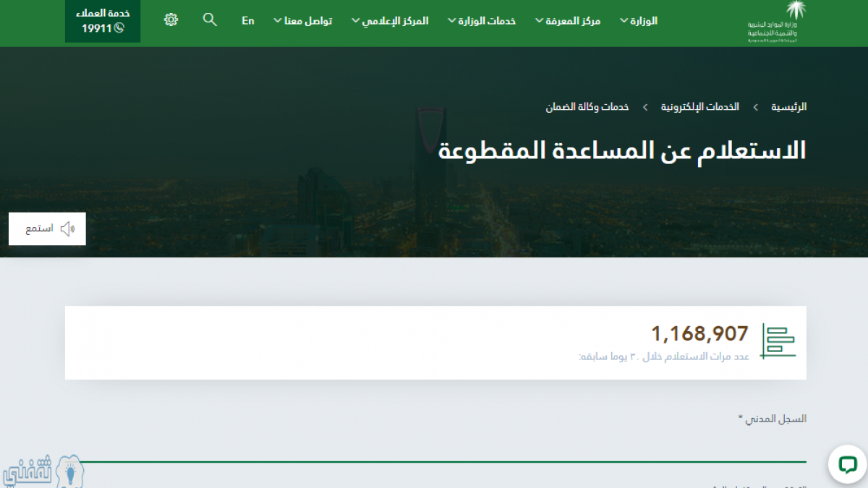Open the الوزارة menu
This screenshot has width=868, height=488.
(x=639, y=21)
